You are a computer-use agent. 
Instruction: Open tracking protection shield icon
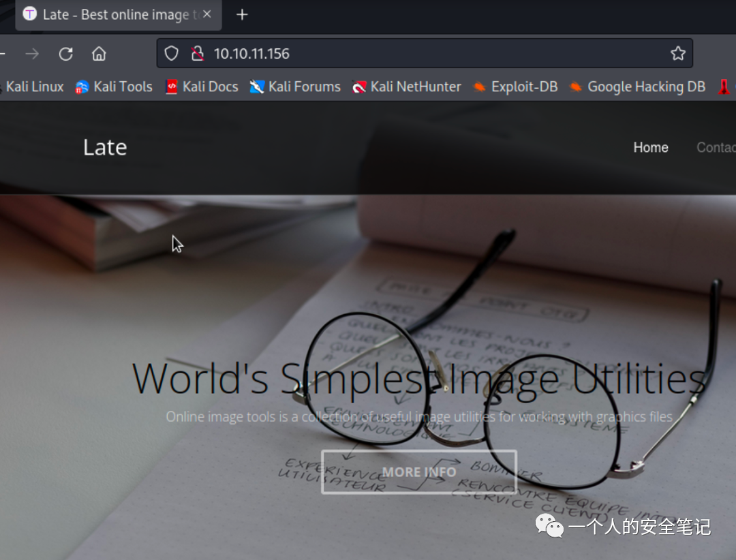click(171, 54)
